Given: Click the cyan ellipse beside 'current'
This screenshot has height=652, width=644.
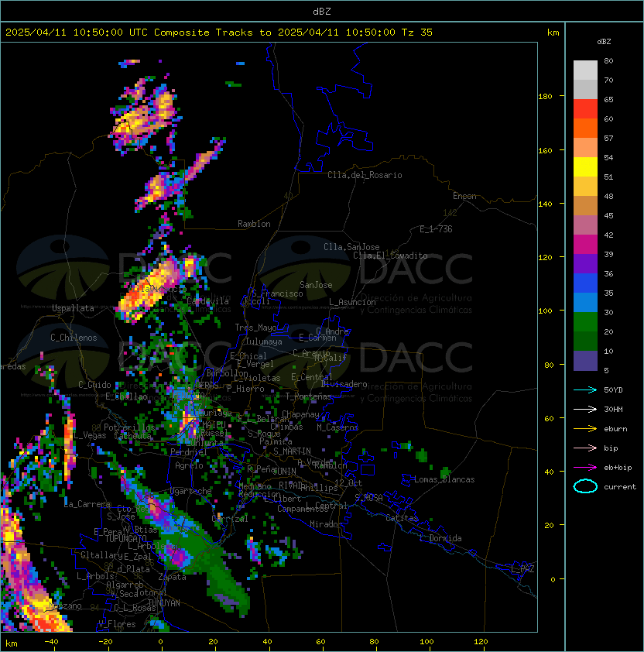Looking at the screenshot, I should click(585, 486).
